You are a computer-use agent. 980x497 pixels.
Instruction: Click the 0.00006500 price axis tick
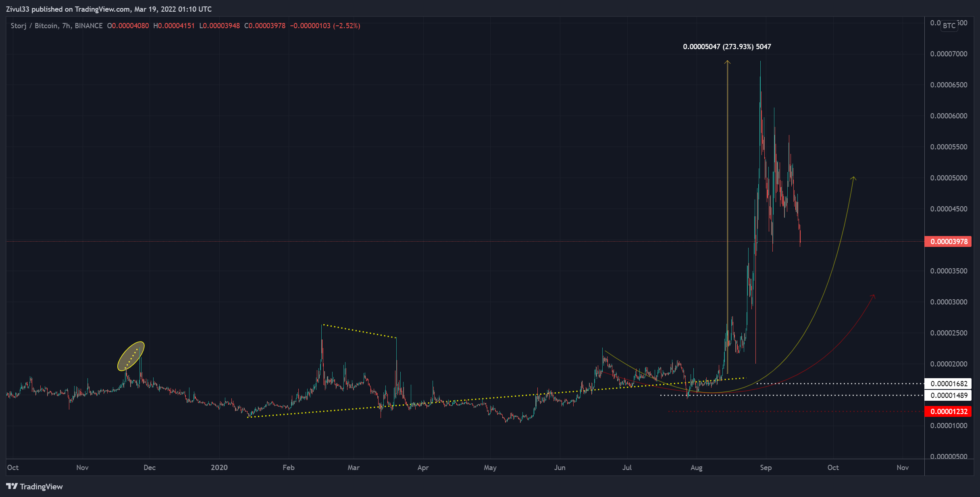click(949, 85)
